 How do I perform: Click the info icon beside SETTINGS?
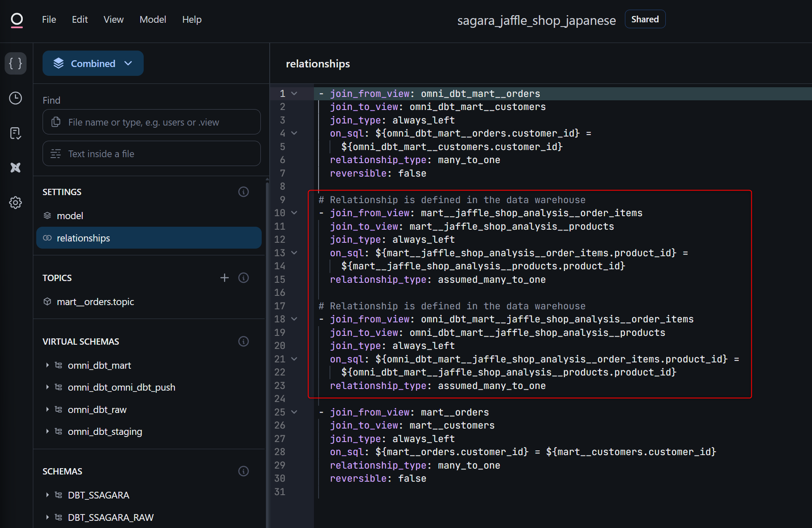click(x=244, y=192)
